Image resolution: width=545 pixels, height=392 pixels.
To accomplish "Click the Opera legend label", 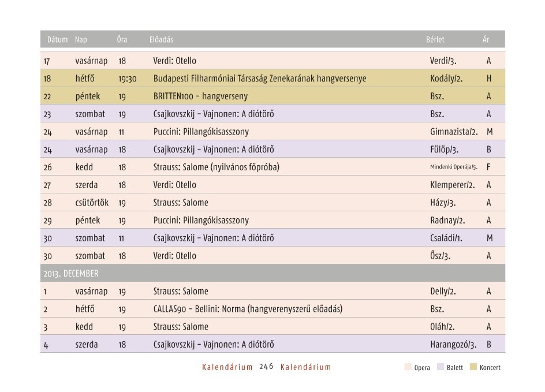I will [x=422, y=367].
